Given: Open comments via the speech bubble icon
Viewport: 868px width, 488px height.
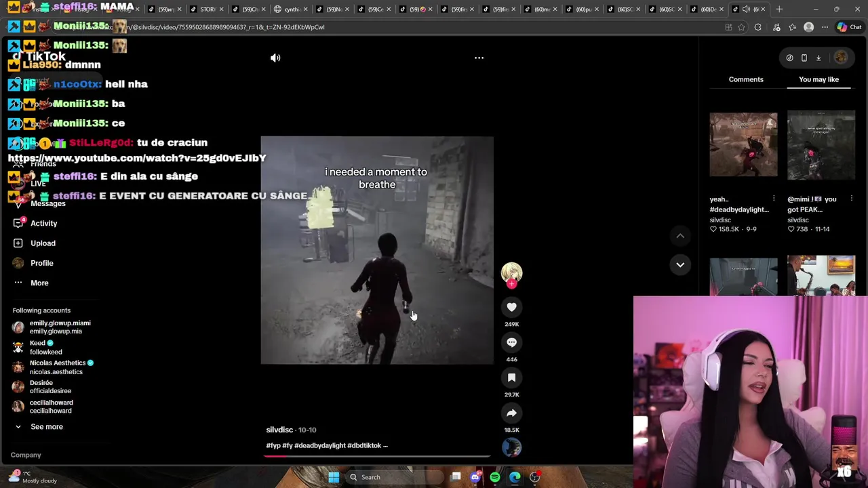Looking at the screenshot, I should [x=511, y=342].
